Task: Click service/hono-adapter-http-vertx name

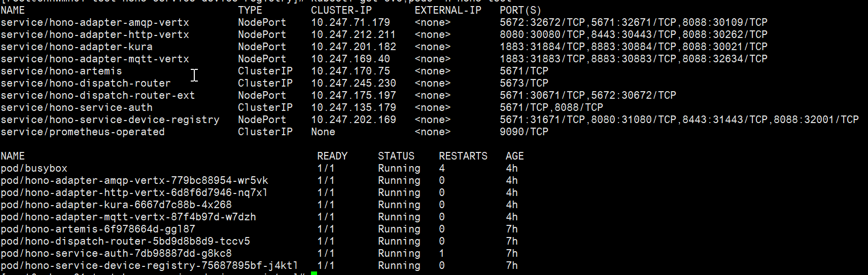Action: coord(95,35)
